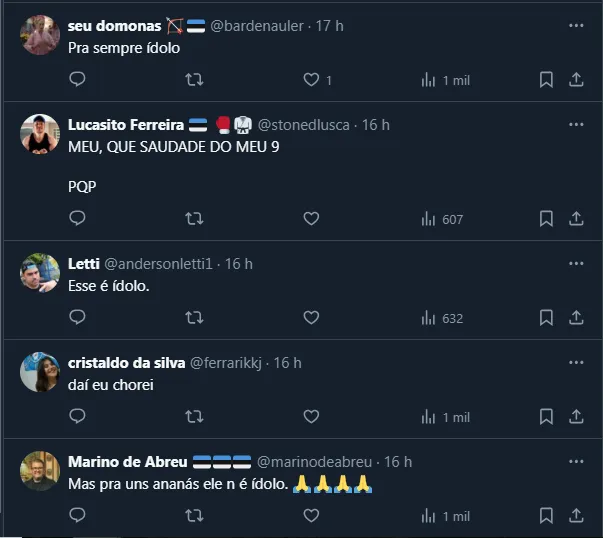
Task: Click Letti's profile avatar
Action: pos(40,274)
